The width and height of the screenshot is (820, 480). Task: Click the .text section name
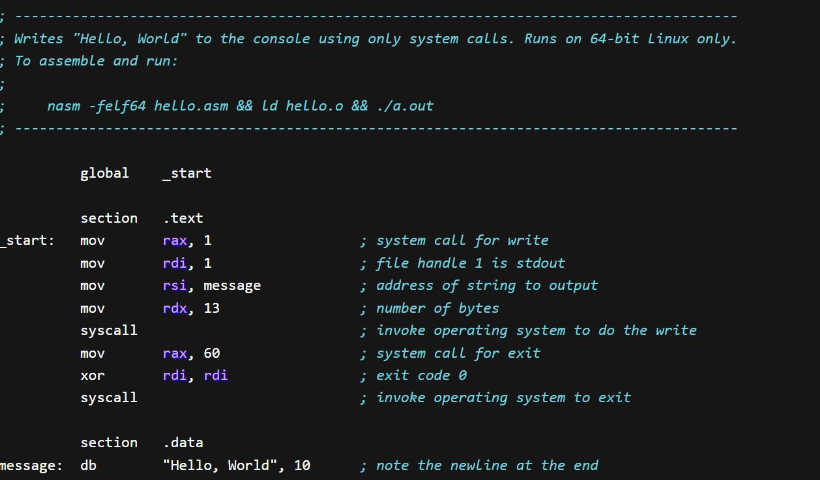183,218
